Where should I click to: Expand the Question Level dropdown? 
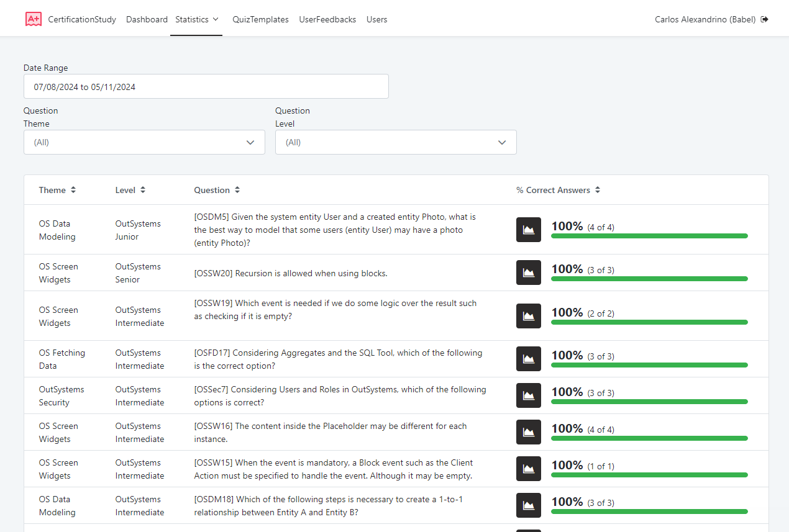(x=396, y=142)
